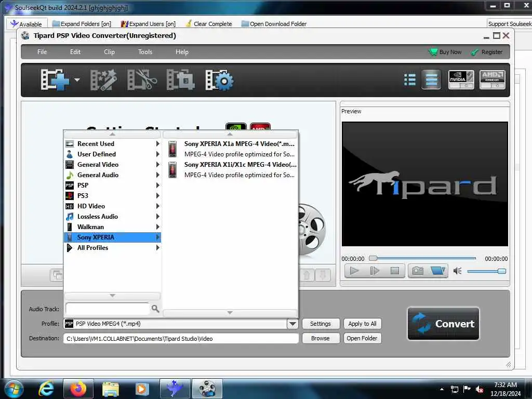Choose Sony XPERIA X1a MPEG-4 Video profile
The image size is (532, 399).
(231, 149)
